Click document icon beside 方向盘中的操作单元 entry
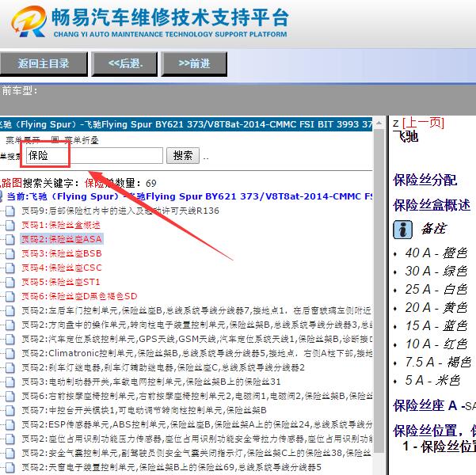476x475 pixels. tap(10, 325)
